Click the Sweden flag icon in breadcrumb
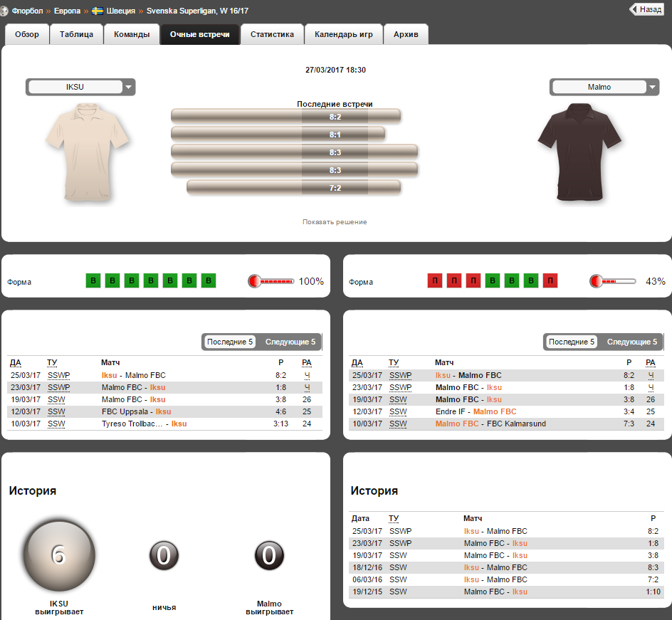672x620 pixels. (98, 11)
